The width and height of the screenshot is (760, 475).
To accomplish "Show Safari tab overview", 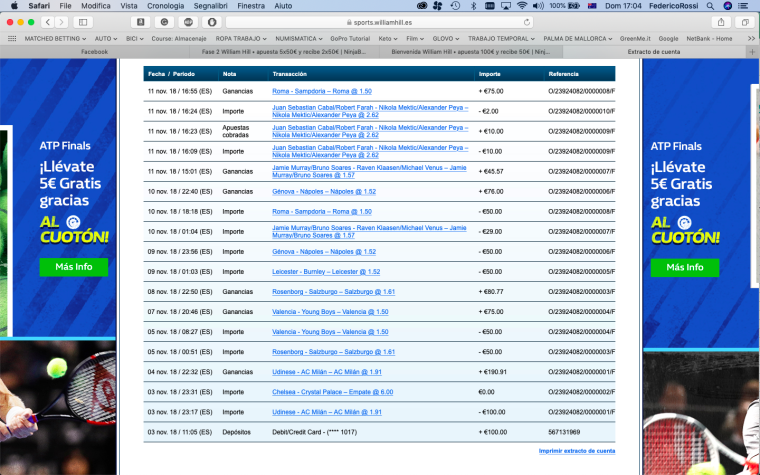I will [x=744, y=22].
